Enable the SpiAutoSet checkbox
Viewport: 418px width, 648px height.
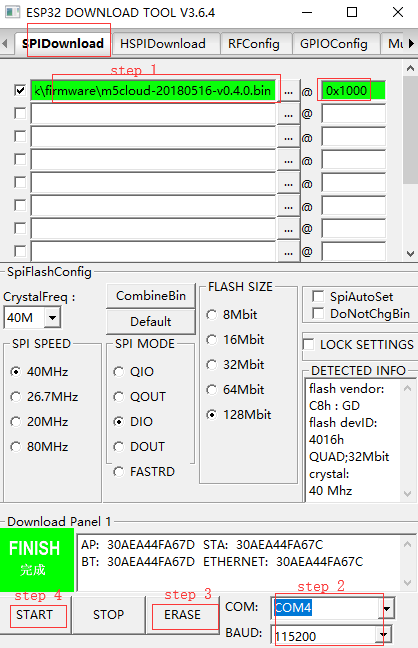[x=318, y=296]
